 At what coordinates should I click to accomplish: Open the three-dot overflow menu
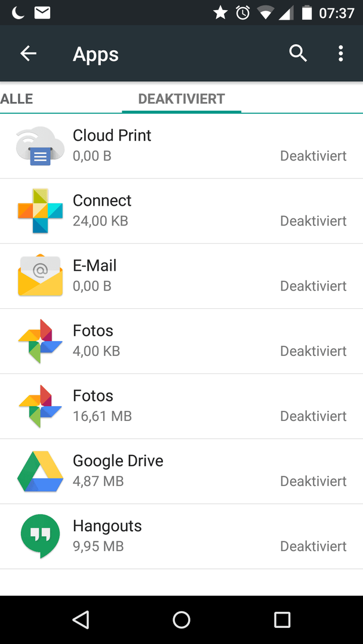pyautogui.click(x=340, y=54)
